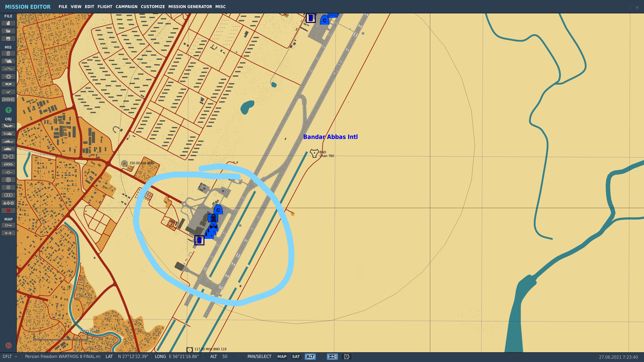This screenshot has width=644, height=362.
Task: Open an existing mission file
Action: [x=8, y=31]
